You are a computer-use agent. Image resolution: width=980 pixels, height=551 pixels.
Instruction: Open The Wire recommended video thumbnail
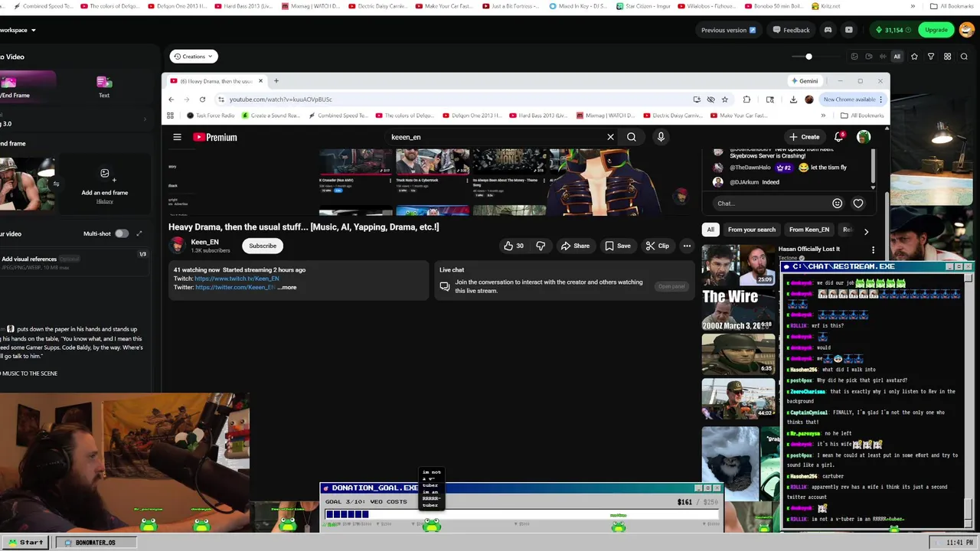tap(738, 310)
